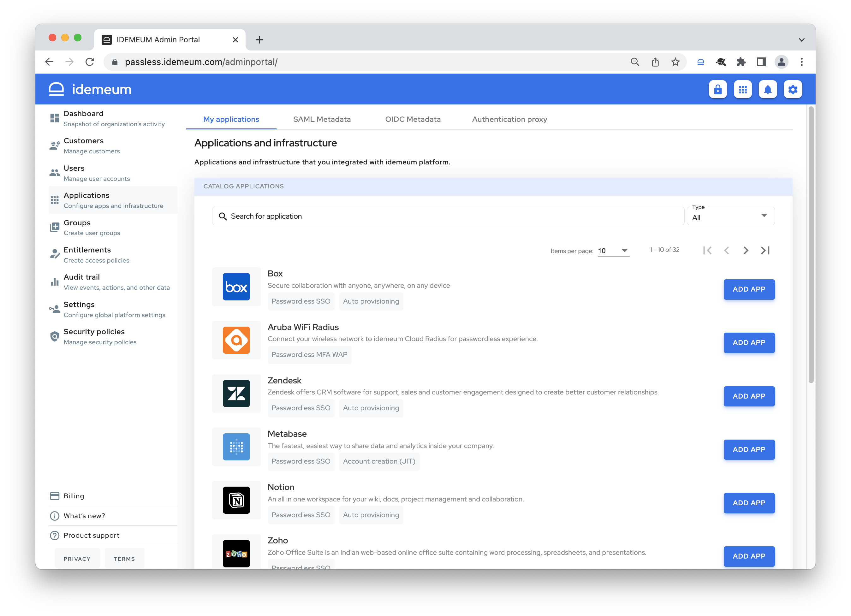Click the Search for application field
Image resolution: width=851 pixels, height=616 pixels.
coord(448,216)
